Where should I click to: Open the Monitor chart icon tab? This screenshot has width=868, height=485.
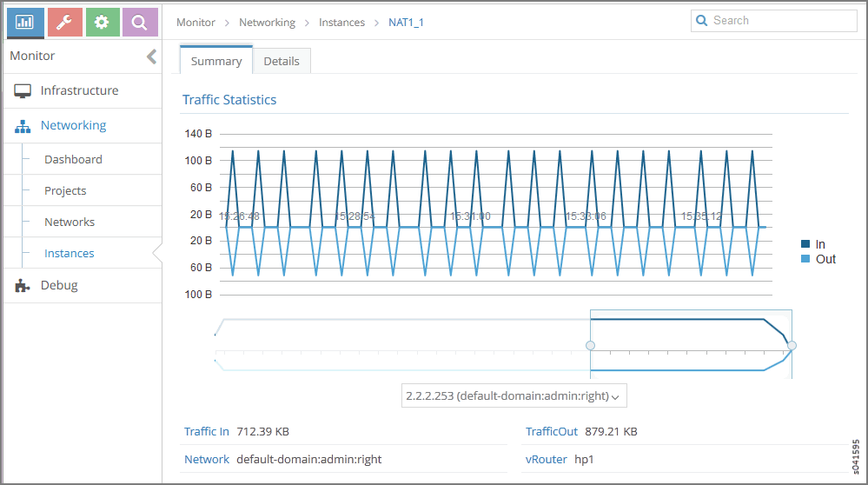coord(24,23)
